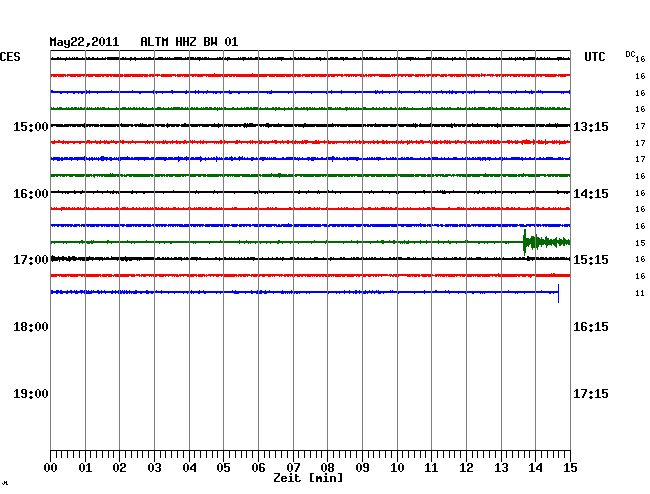Click the 17:15 UTC time label
Image resolution: width=650 pixels, height=494 pixels.
591,394
